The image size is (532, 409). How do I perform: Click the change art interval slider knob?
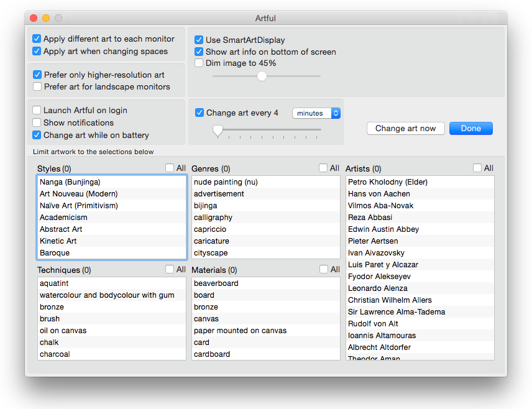coord(218,131)
